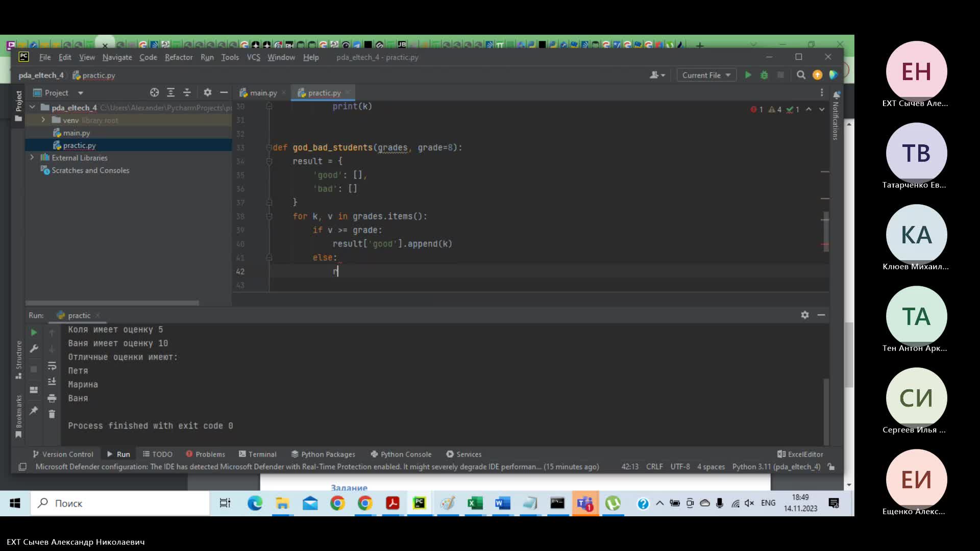The width and height of the screenshot is (980, 551).
Task: Open Problems tool window
Action: click(205, 454)
